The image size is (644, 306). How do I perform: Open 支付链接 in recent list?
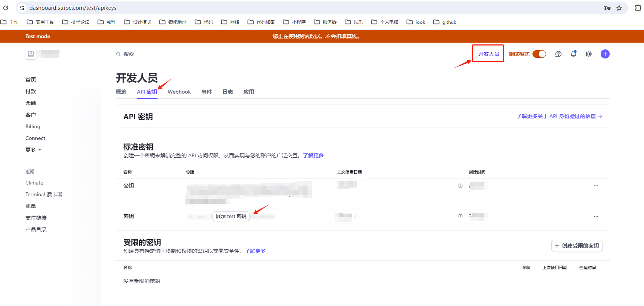[36, 218]
